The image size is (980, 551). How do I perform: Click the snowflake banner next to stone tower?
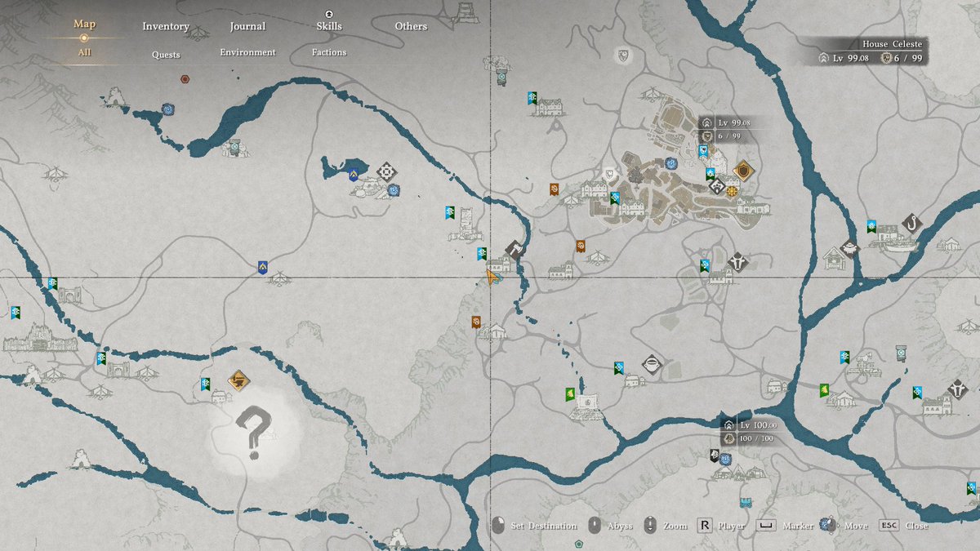(x=450, y=212)
